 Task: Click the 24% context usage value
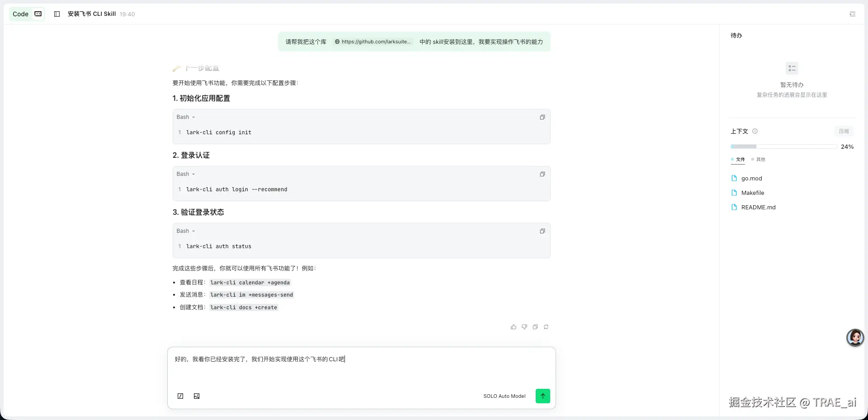[847, 147]
